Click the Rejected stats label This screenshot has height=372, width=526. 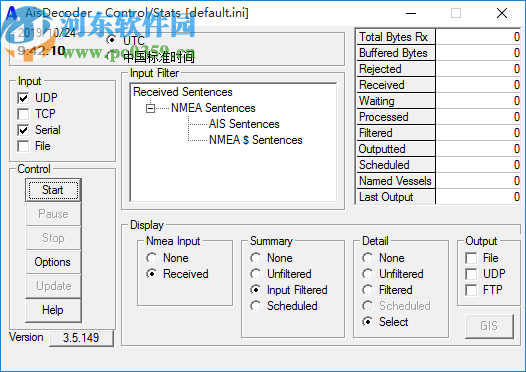(x=396, y=69)
